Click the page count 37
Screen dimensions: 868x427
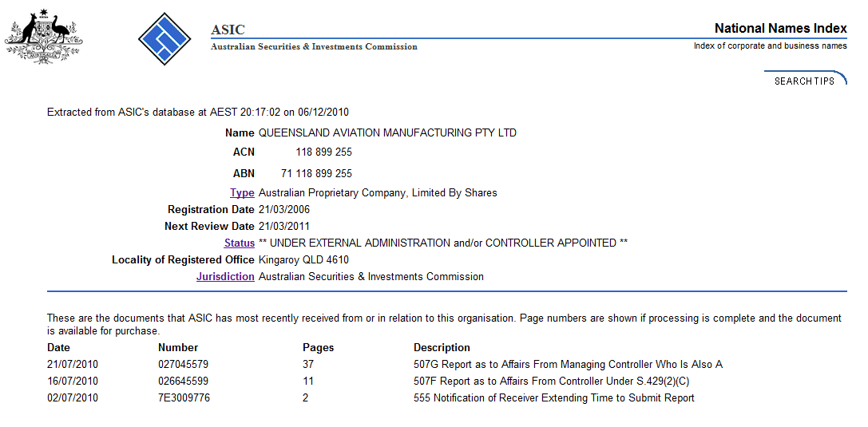pos(307,365)
